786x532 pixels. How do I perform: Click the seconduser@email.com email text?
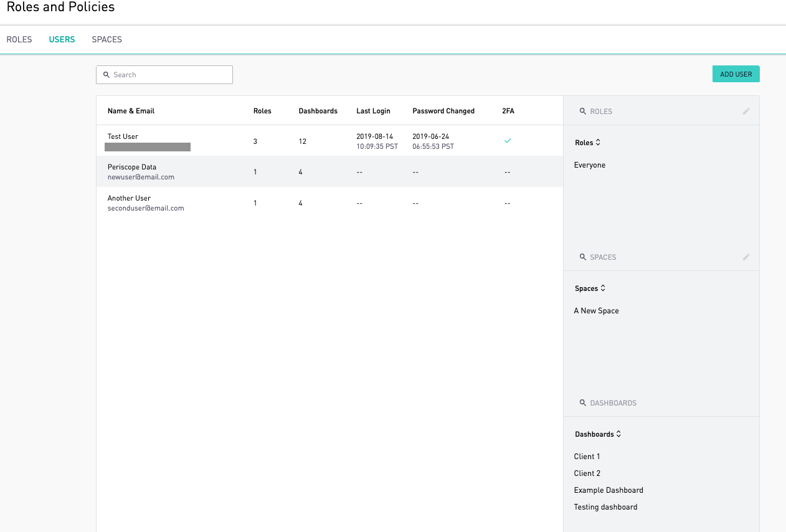tap(146, 208)
